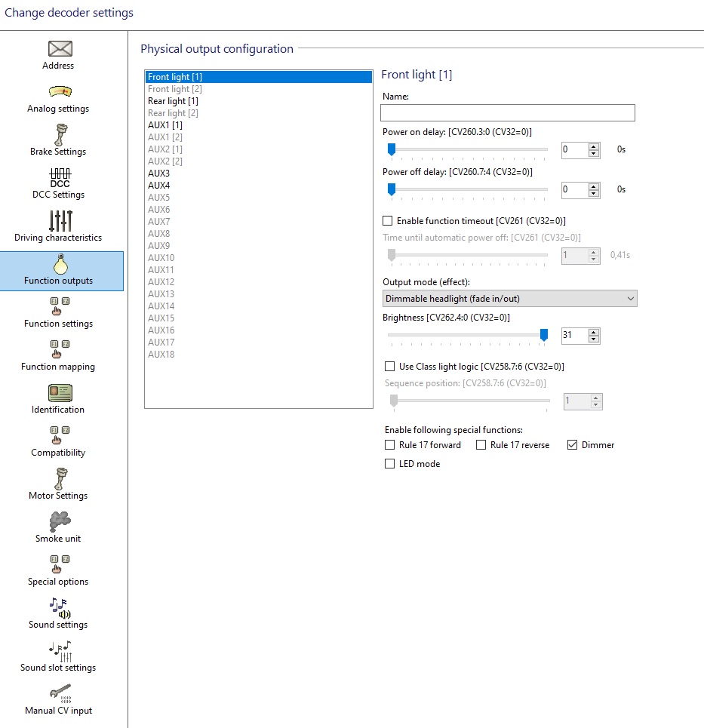Select AUX16 in output list
Image resolution: width=704 pixels, height=728 pixels.
(x=259, y=330)
